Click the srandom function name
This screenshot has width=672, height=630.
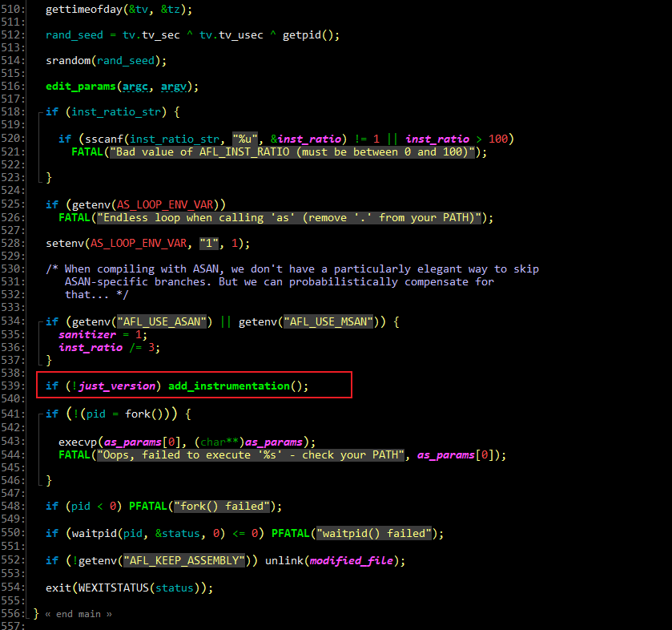(x=68, y=60)
